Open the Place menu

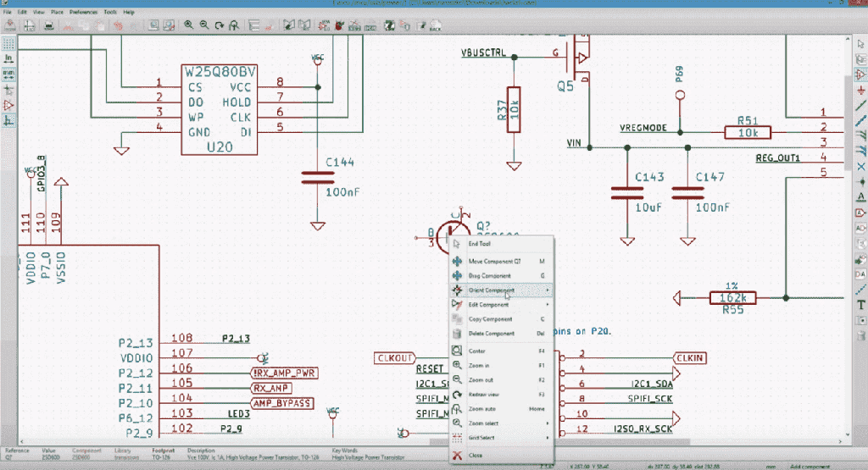click(57, 12)
